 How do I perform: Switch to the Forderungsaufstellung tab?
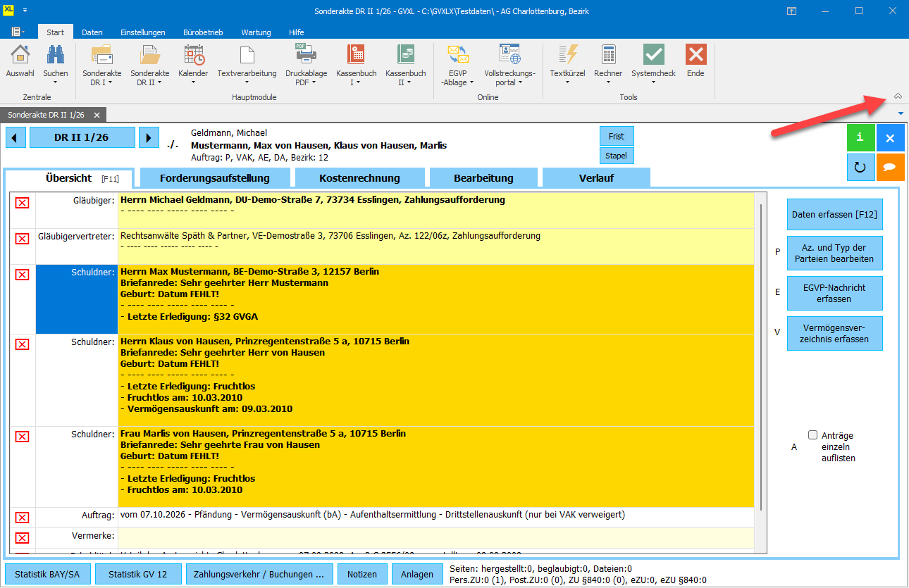tap(215, 178)
